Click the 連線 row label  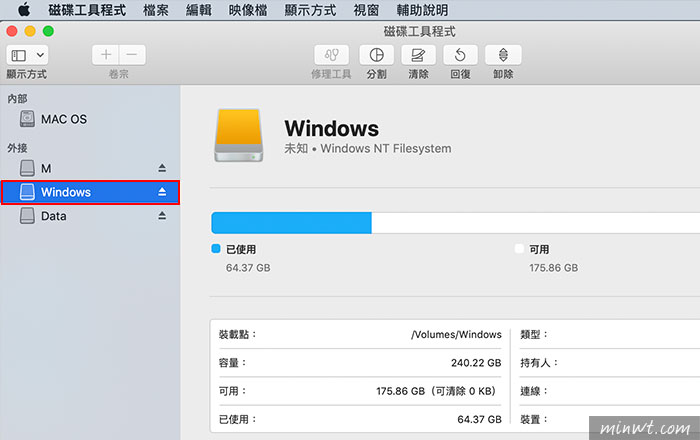pos(533,391)
